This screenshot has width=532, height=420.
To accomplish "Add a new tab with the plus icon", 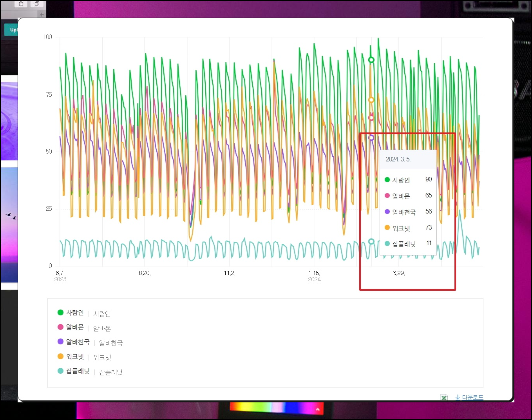I will pyautogui.click(x=42, y=14).
